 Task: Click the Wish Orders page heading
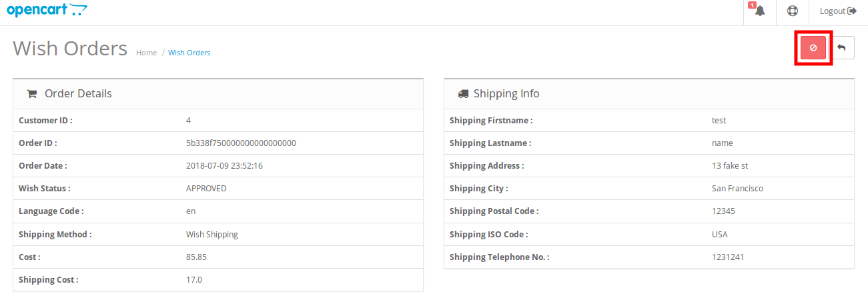tap(70, 48)
